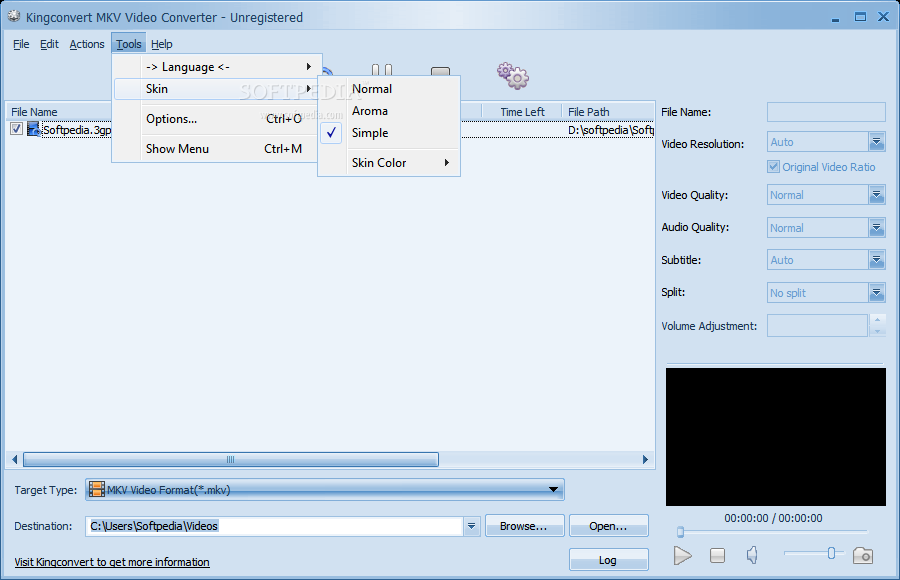Click the Volume Adjustment field
This screenshot has height=580, width=900.
click(817, 326)
